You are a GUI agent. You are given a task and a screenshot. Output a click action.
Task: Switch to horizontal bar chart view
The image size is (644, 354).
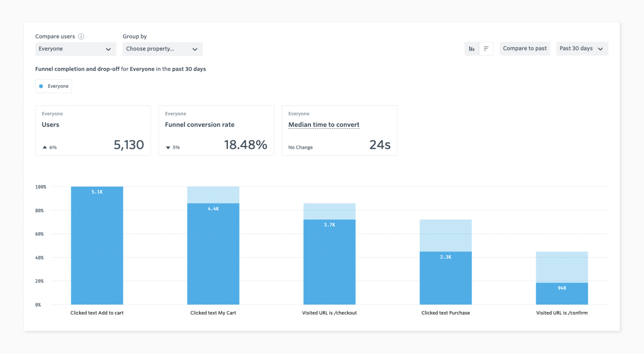(486, 49)
